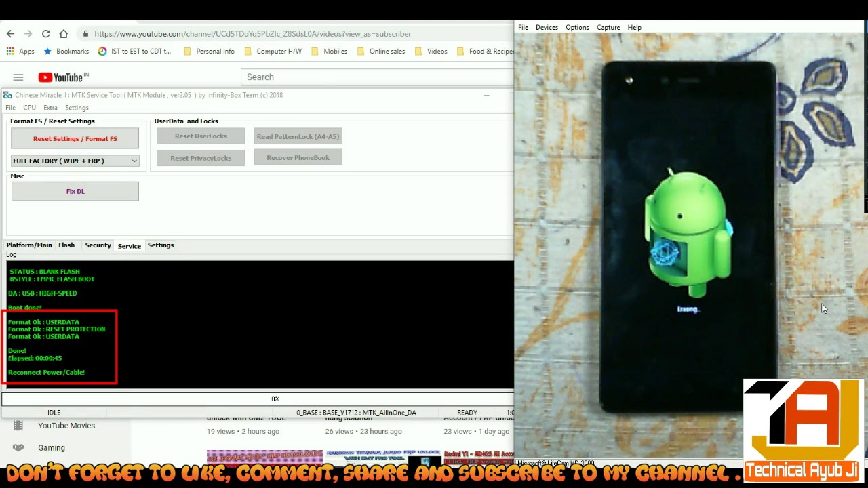Click '23 views · 1 day ago' video info
This screenshot has width=868, height=488.
pos(478,432)
